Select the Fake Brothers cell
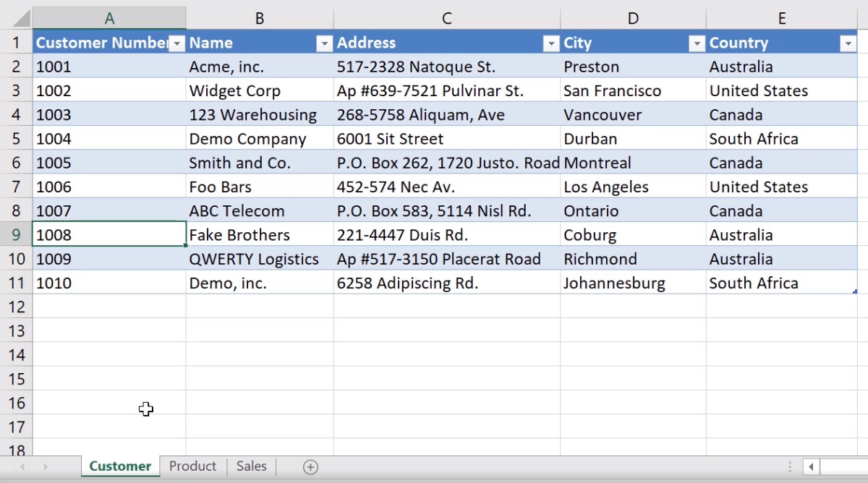 click(x=260, y=235)
